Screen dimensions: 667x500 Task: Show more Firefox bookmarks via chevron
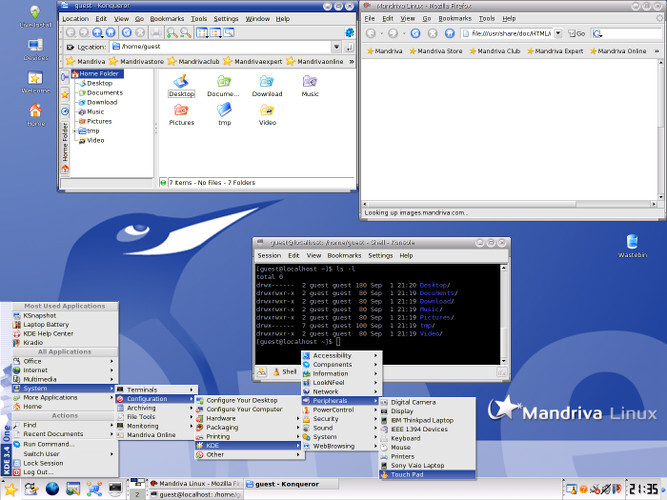click(x=657, y=51)
